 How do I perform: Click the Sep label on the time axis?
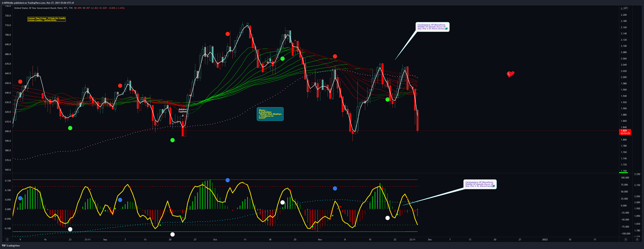pyautogui.click(x=105, y=240)
